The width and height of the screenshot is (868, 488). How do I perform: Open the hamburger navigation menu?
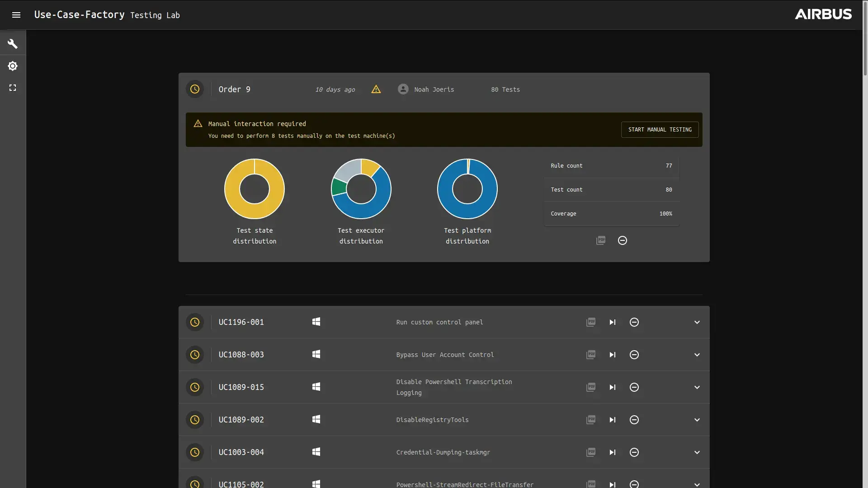[x=16, y=15]
